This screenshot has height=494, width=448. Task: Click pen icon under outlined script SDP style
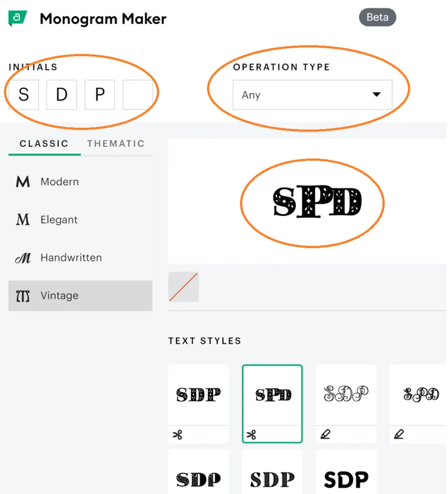point(325,434)
